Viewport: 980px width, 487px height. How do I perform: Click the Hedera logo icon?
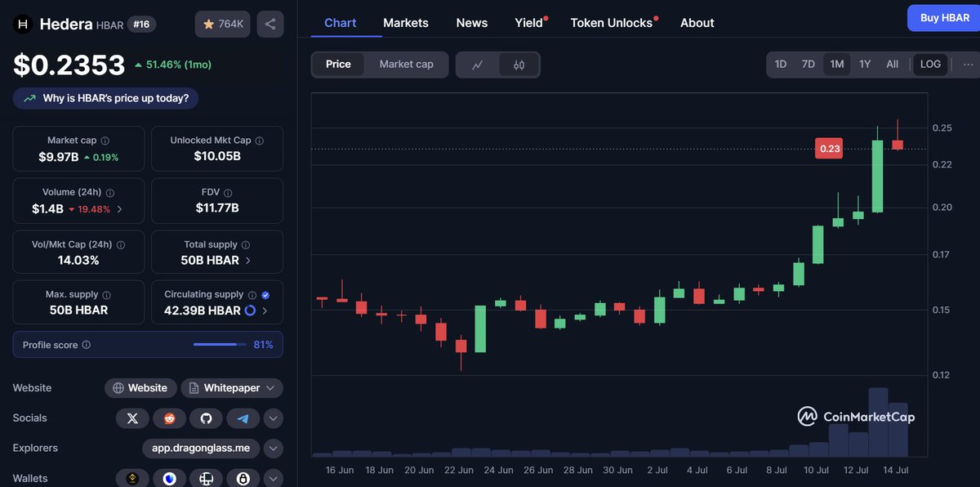23,24
